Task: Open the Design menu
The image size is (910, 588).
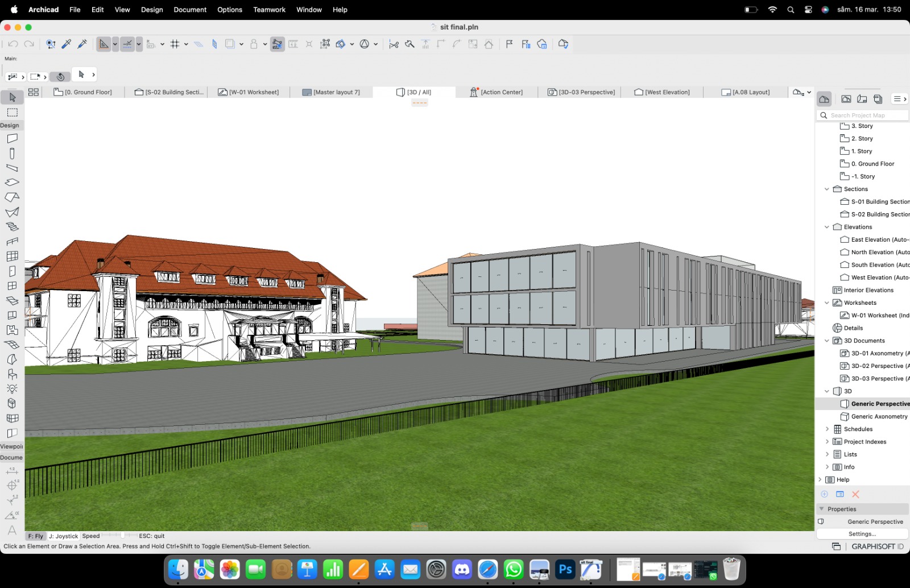Action: pos(152,10)
